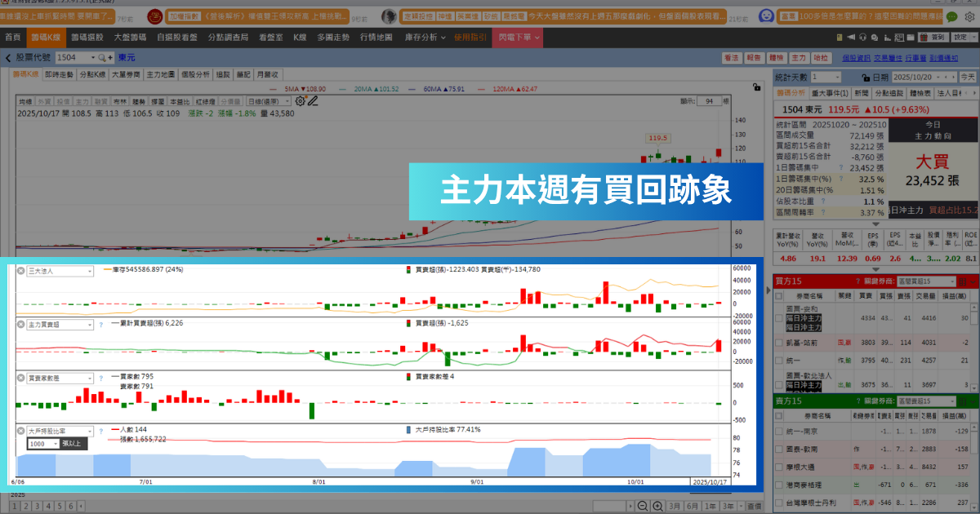The image size is (980, 514).
Task: Tick checkbox for 統一 buyer row
Action: 780,359
